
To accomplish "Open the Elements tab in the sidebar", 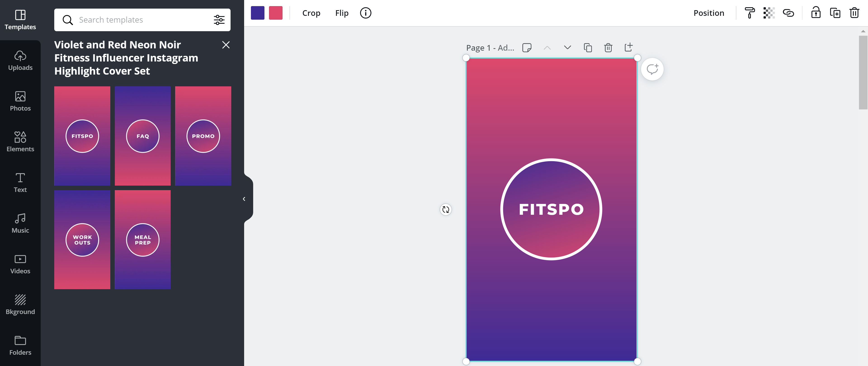I will click(x=20, y=142).
